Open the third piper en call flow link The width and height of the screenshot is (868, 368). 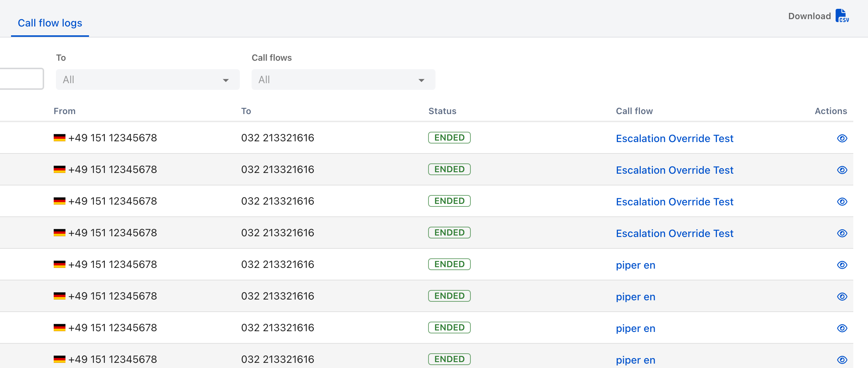[x=636, y=329]
